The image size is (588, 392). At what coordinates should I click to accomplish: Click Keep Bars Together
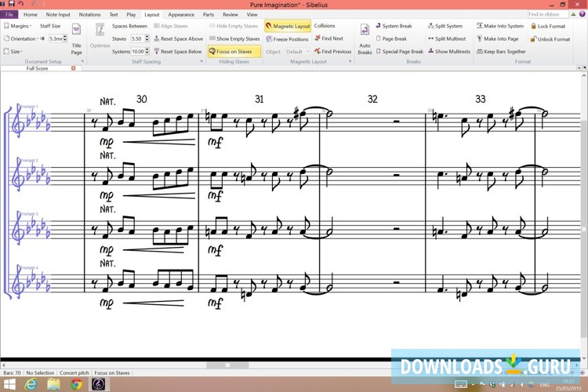501,52
